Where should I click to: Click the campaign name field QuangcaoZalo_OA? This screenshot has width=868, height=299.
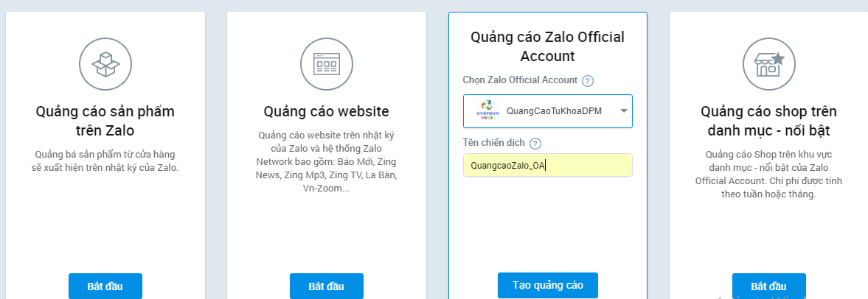548,165
